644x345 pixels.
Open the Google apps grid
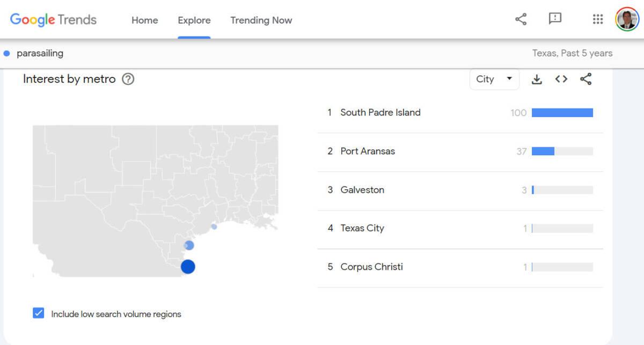coord(598,20)
